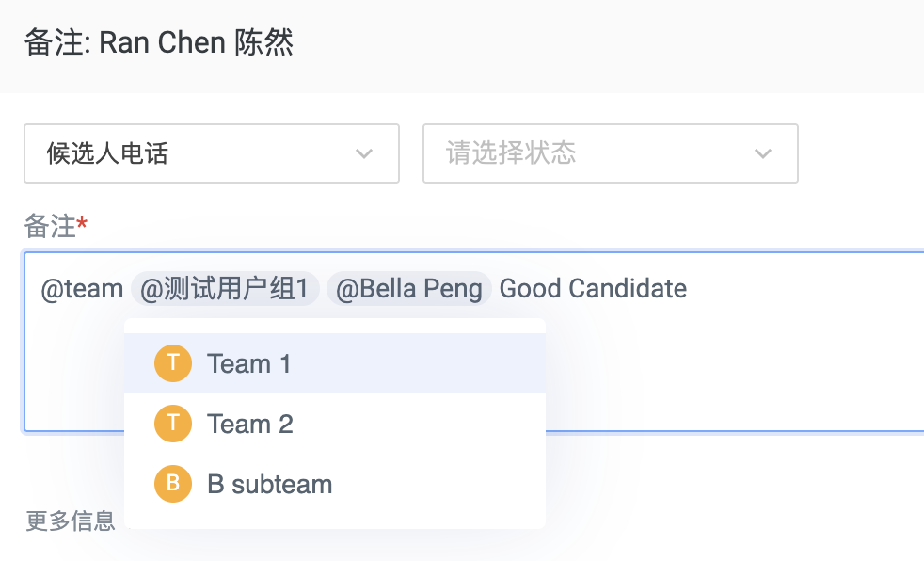Viewport: 924px width, 561px height.
Task: Open the 候选人电话 dropdown
Action: [x=212, y=153]
